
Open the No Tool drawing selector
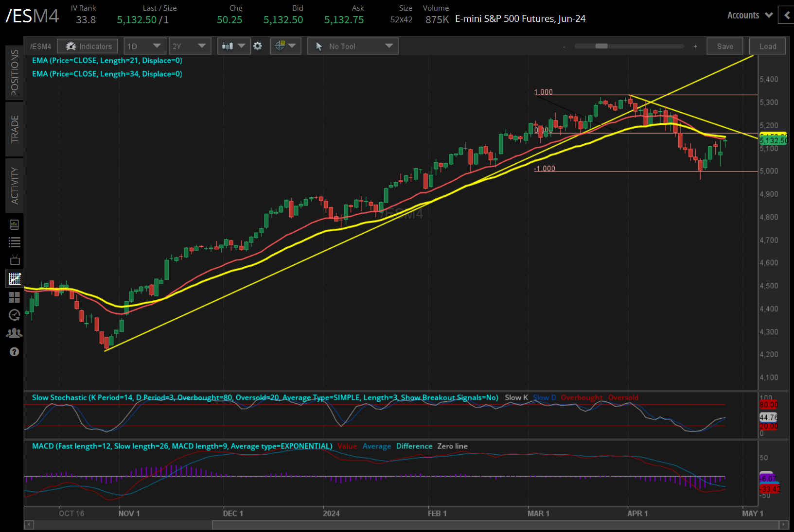coord(353,46)
